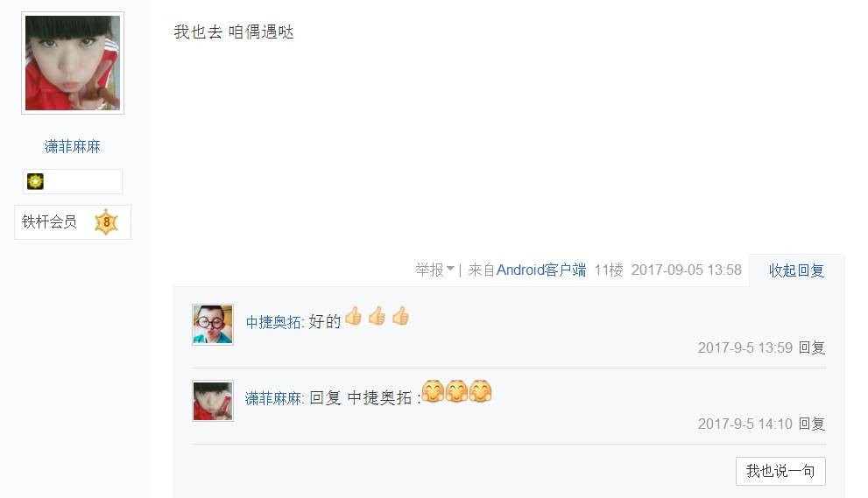Click the level 8 star badge
The width and height of the screenshot is (868, 498).
pos(106,222)
